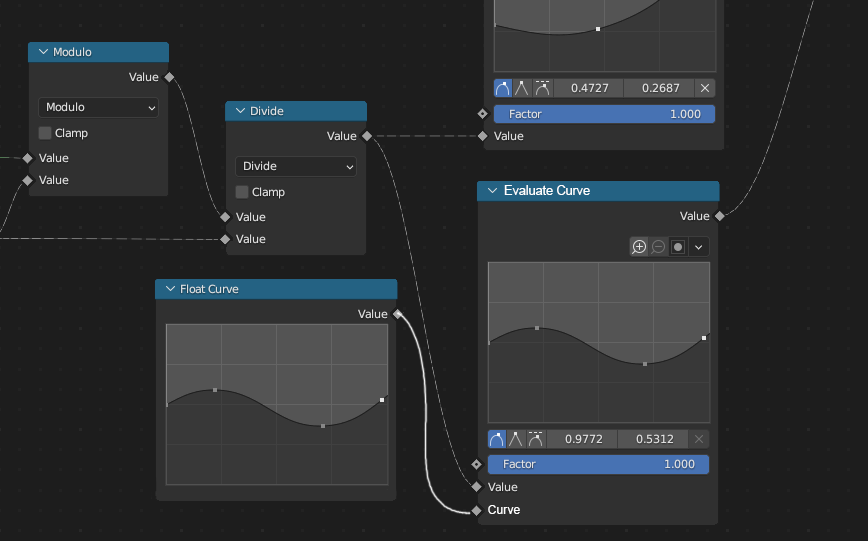Click the 0.2687 point Y field
This screenshot has height=541, width=868.
coord(660,88)
